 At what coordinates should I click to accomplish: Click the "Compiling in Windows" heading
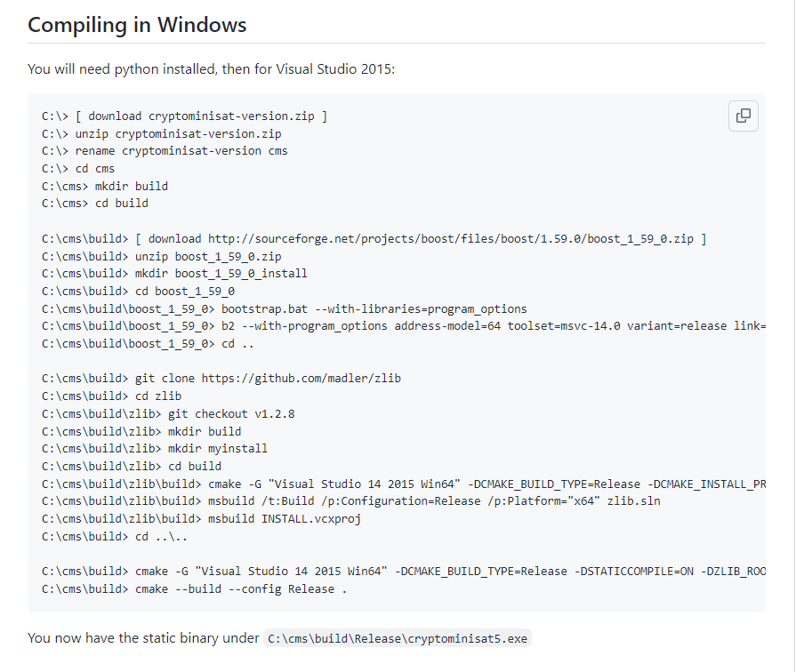[137, 25]
